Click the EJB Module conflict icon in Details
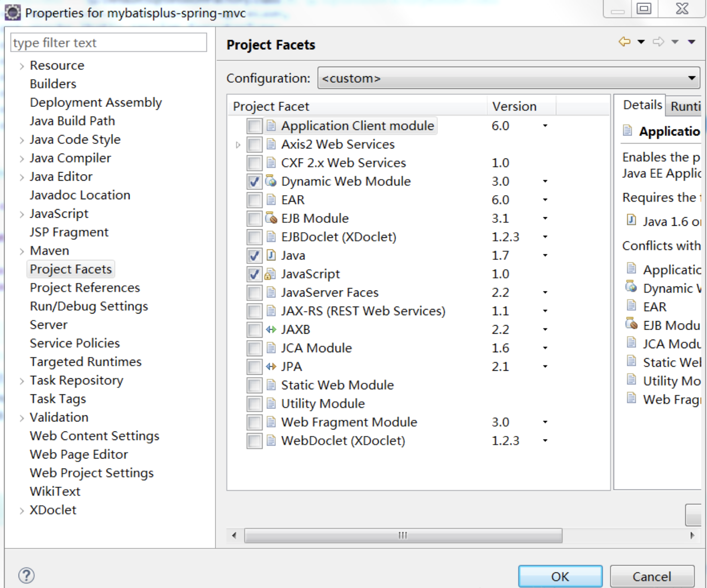Viewport: 707px width, 588px height. click(631, 324)
